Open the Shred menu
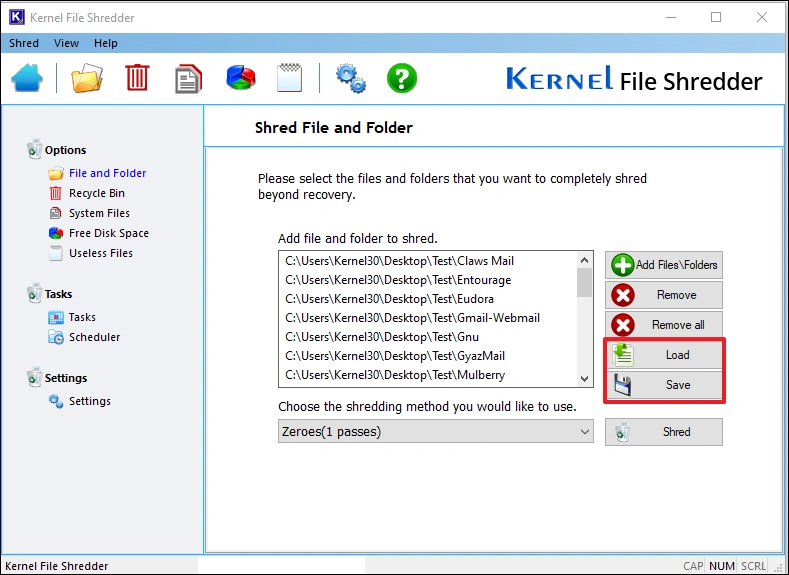The image size is (789, 575). tap(24, 43)
